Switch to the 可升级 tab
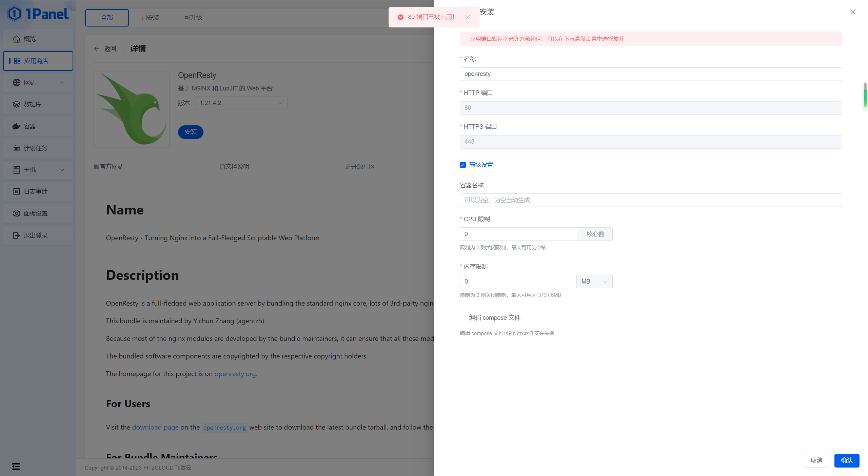Viewport: 868px width, 476px height. click(193, 17)
